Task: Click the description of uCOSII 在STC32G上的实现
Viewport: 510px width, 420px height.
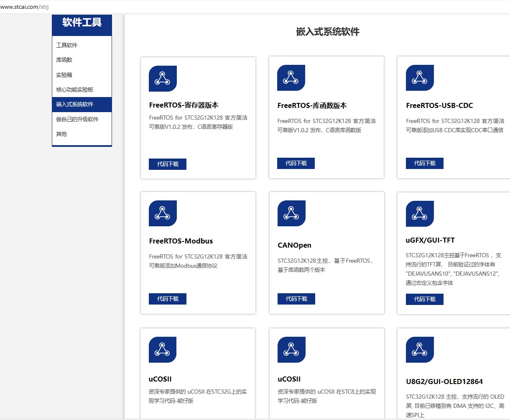Action: (198, 396)
